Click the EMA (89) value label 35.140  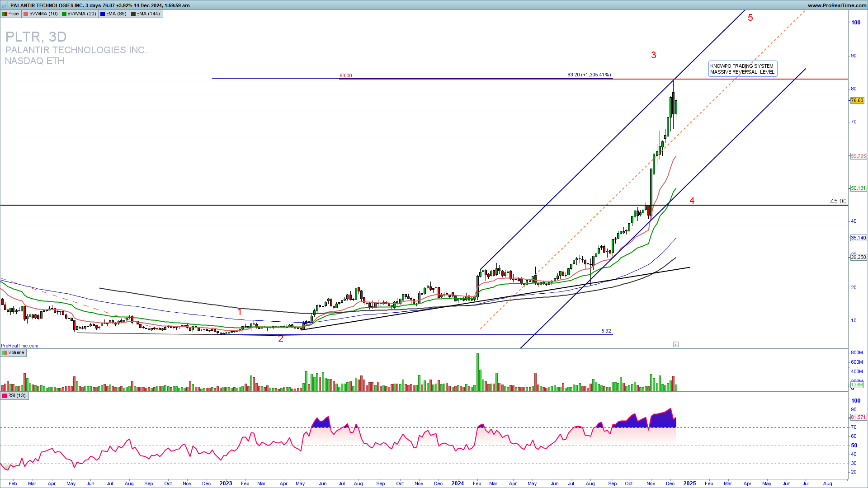pos(859,238)
